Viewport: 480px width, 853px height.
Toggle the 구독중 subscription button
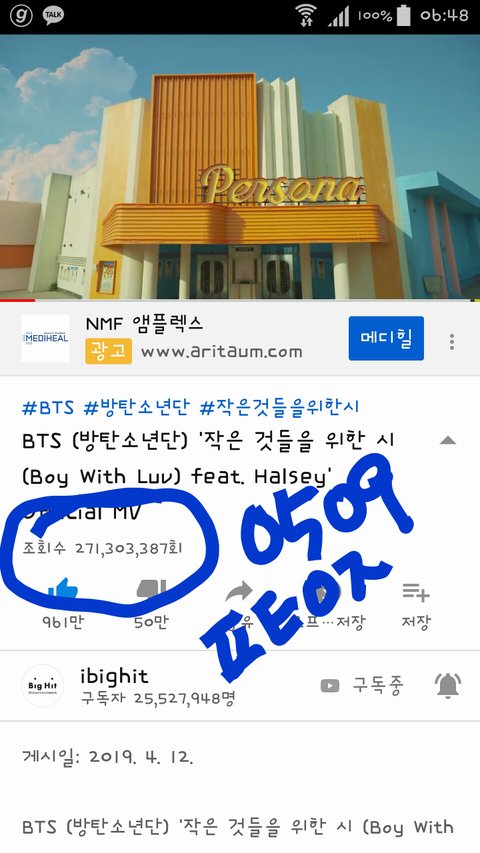362,685
